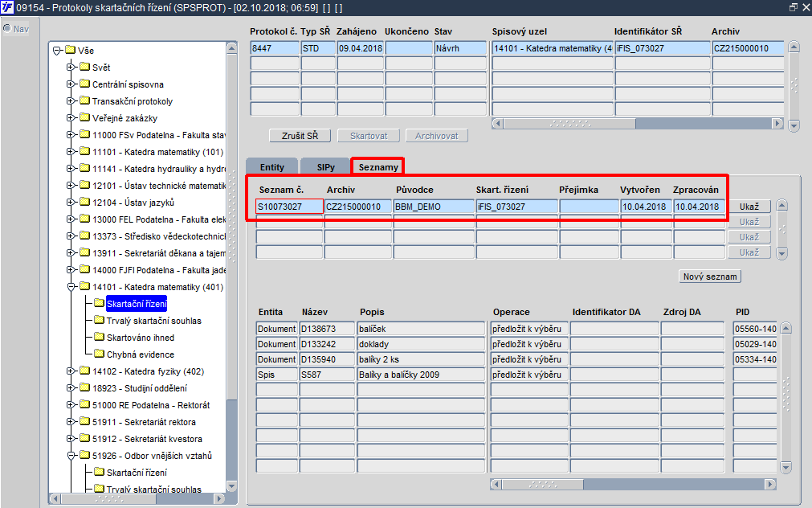Viewport: 812px width, 508px height.
Task: Click the Seznam č. field containing S10073027
Action: pos(289,207)
